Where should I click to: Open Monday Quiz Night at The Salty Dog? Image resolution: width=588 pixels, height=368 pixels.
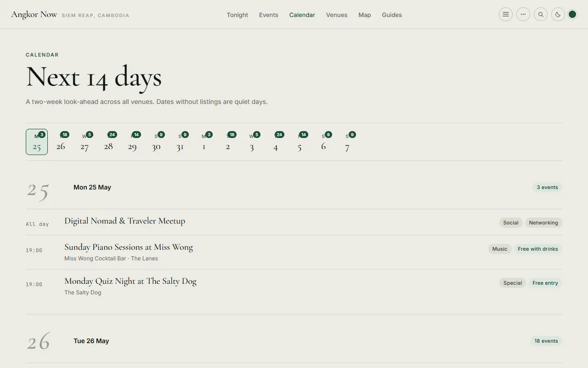coord(130,281)
